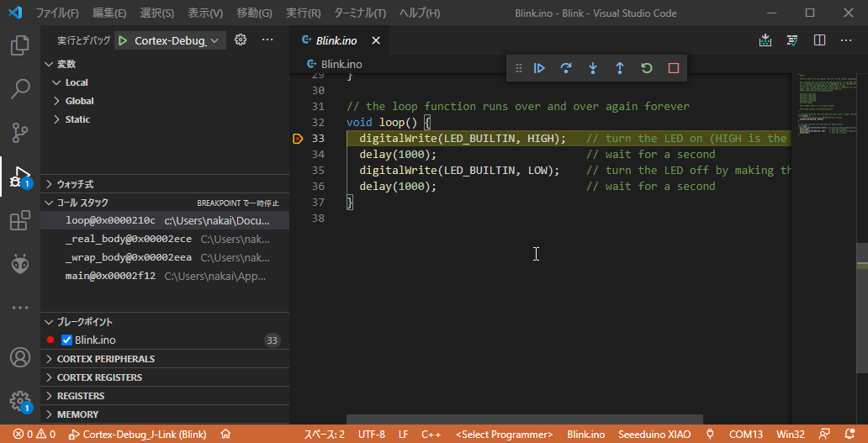Select the Blink.ino editor tab
The width and height of the screenshot is (868, 443).
tap(339, 40)
